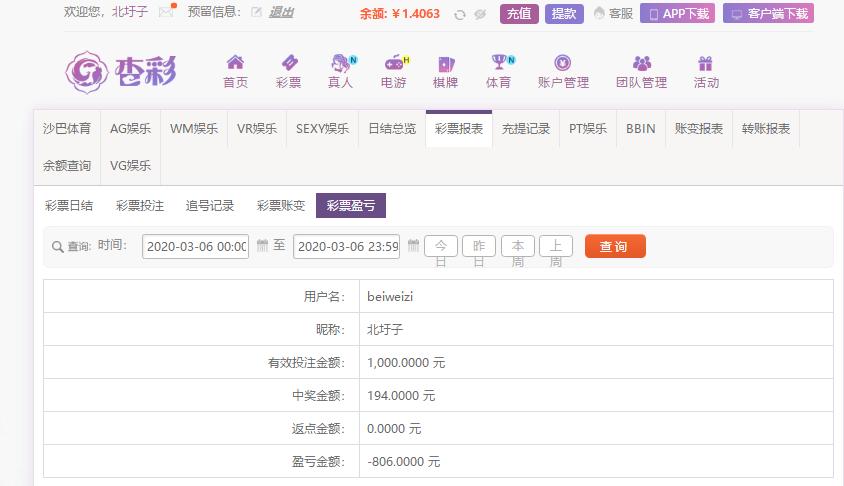Switch to the 充提记录 tab
Screen dimensions: 844x486
[526, 129]
